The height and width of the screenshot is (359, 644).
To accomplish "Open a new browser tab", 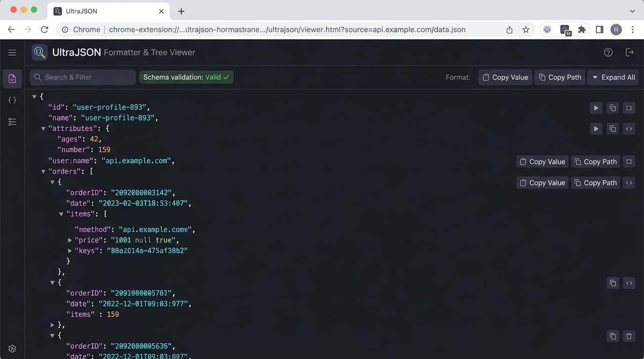I will (181, 11).
